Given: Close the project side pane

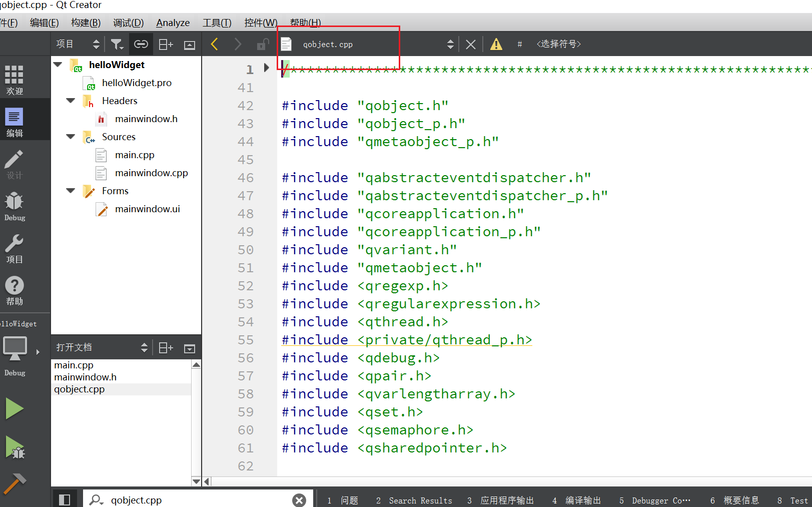Looking at the screenshot, I should click(x=190, y=45).
